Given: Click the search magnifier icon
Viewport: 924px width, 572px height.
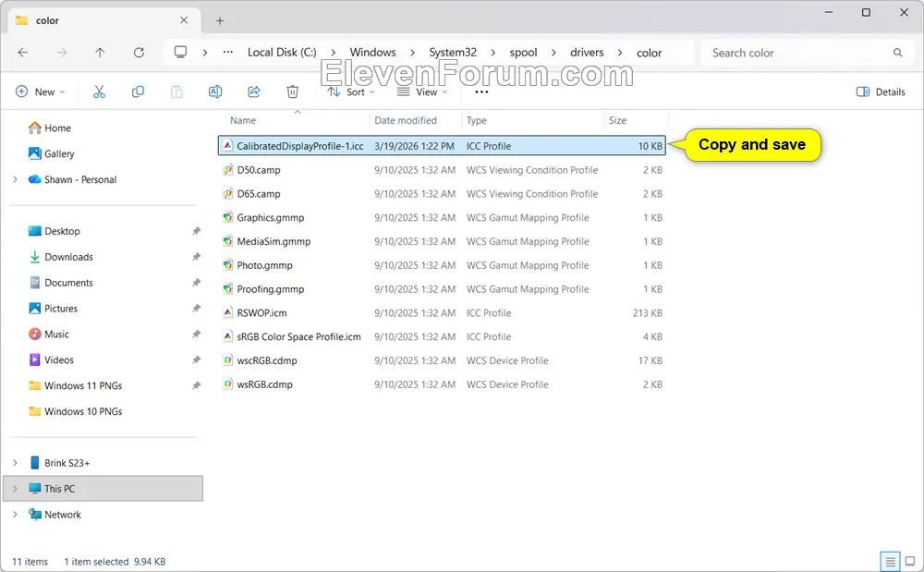Looking at the screenshot, I should (897, 53).
